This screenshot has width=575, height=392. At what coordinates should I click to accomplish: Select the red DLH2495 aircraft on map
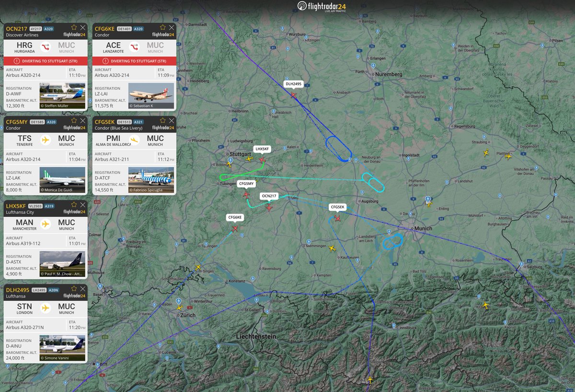[293, 95]
